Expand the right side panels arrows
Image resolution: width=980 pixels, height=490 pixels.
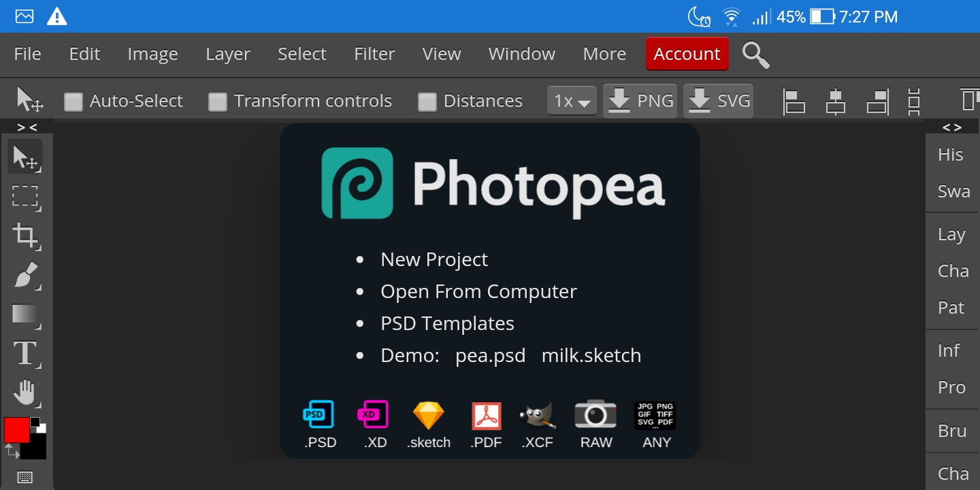[x=952, y=127]
